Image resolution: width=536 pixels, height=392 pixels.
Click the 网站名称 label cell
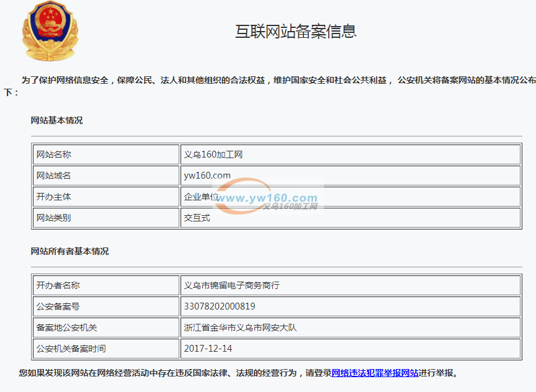click(54, 154)
